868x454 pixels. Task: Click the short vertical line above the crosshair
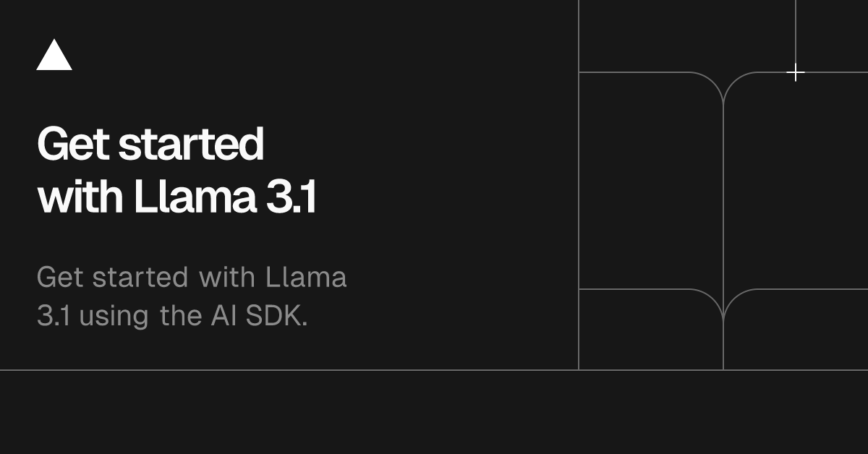pyautogui.click(x=796, y=32)
